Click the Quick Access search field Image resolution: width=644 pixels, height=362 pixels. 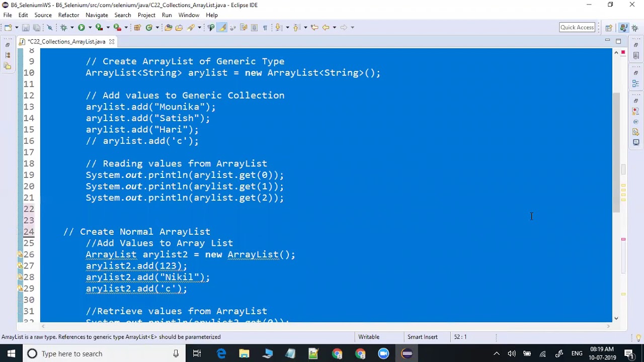click(577, 27)
